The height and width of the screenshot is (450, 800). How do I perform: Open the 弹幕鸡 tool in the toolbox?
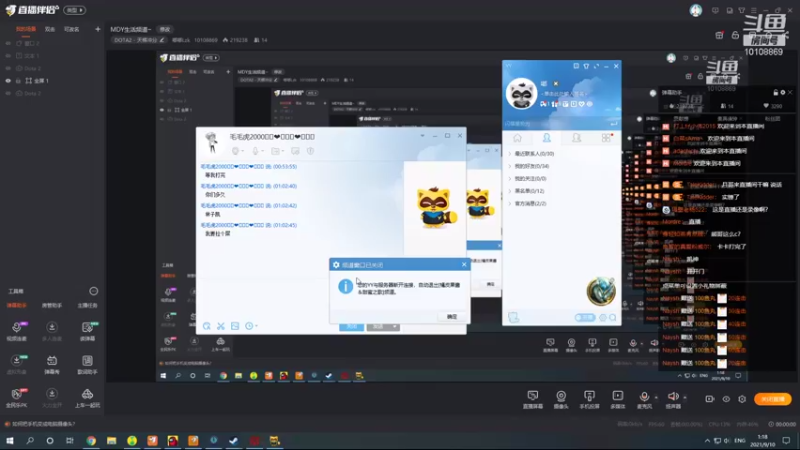pos(52,365)
